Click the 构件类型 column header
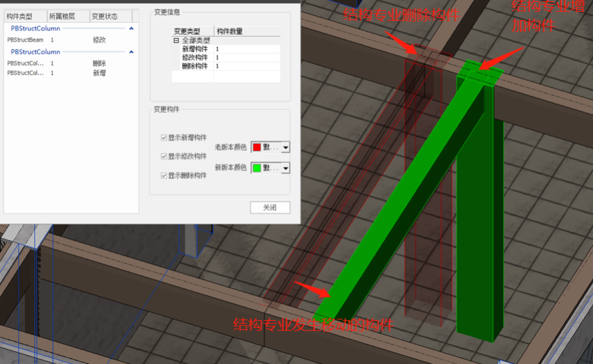 pos(25,16)
